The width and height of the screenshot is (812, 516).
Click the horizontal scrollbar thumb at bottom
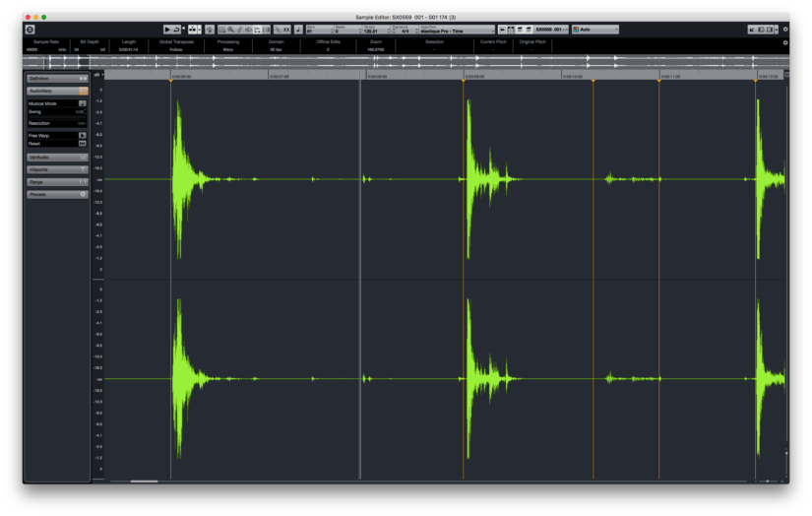[x=144, y=482]
